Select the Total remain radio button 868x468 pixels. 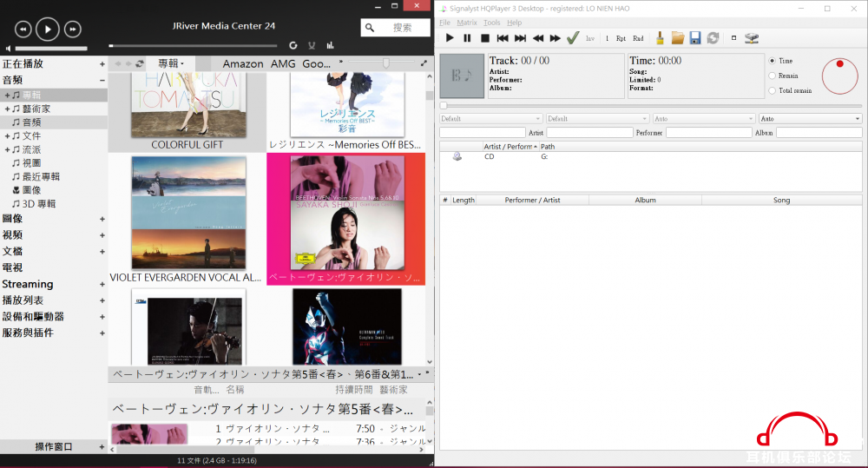pos(773,91)
